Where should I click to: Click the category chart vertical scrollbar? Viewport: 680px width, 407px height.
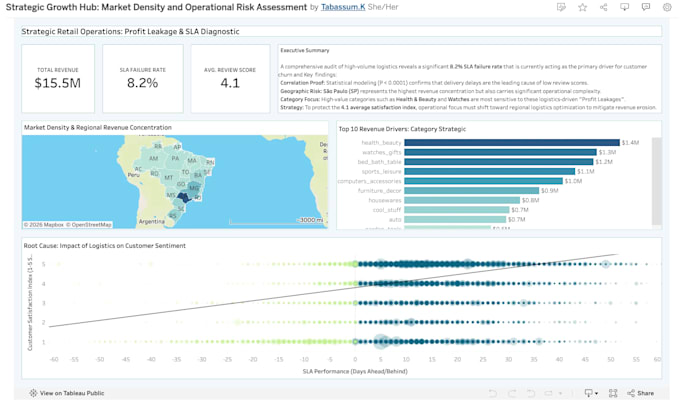click(x=657, y=181)
